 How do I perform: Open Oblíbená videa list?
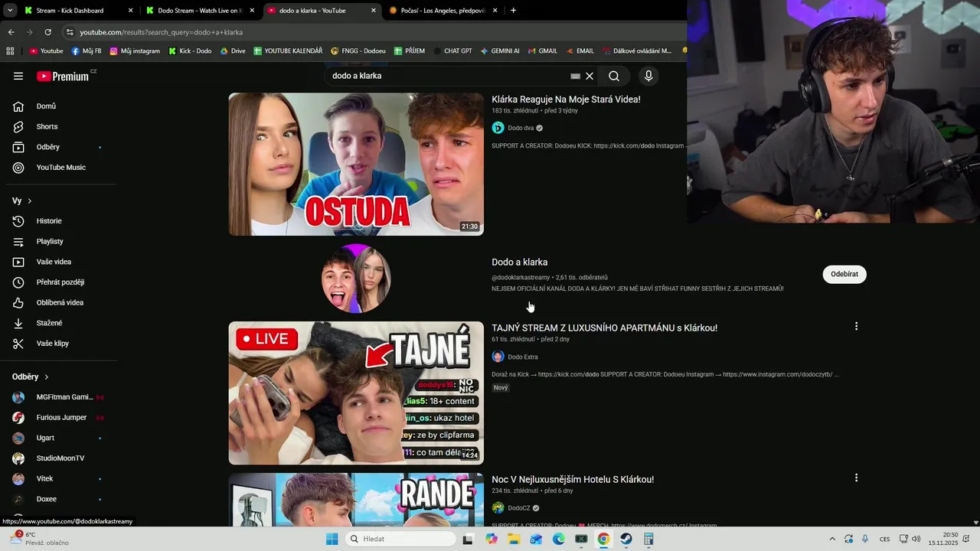click(58, 302)
